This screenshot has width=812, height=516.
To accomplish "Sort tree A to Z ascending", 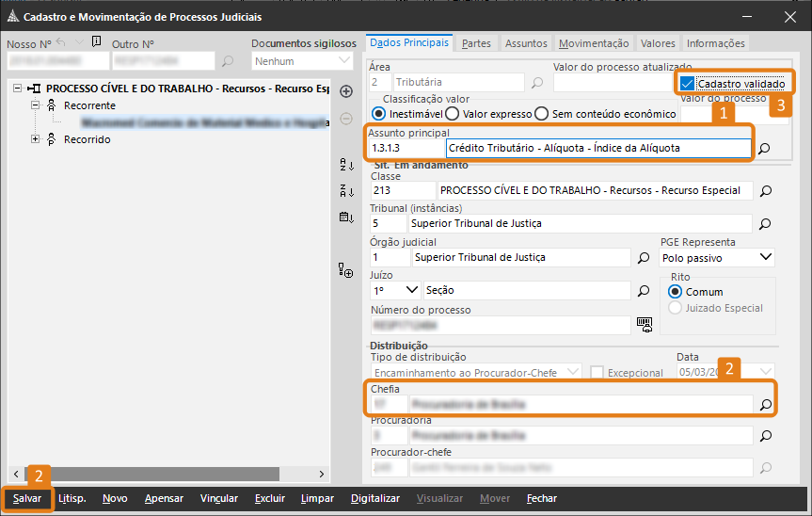I will click(x=346, y=165).
